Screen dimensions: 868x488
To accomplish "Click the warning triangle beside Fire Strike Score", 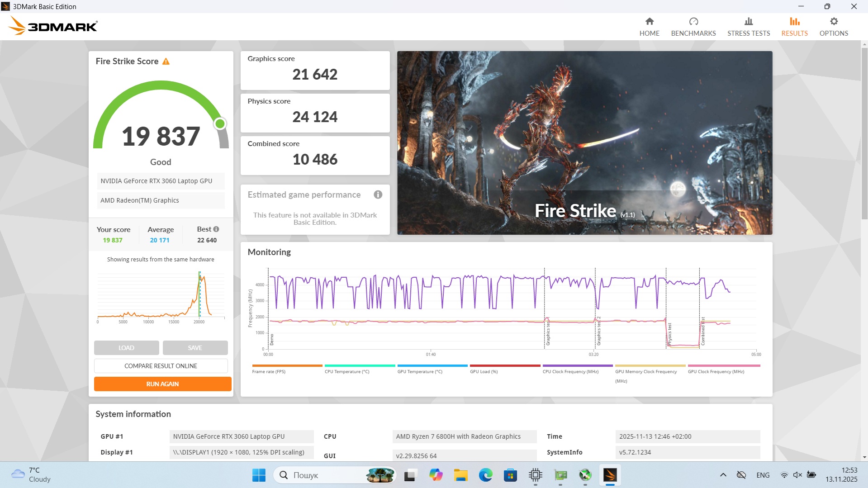I will pos(167,61).
